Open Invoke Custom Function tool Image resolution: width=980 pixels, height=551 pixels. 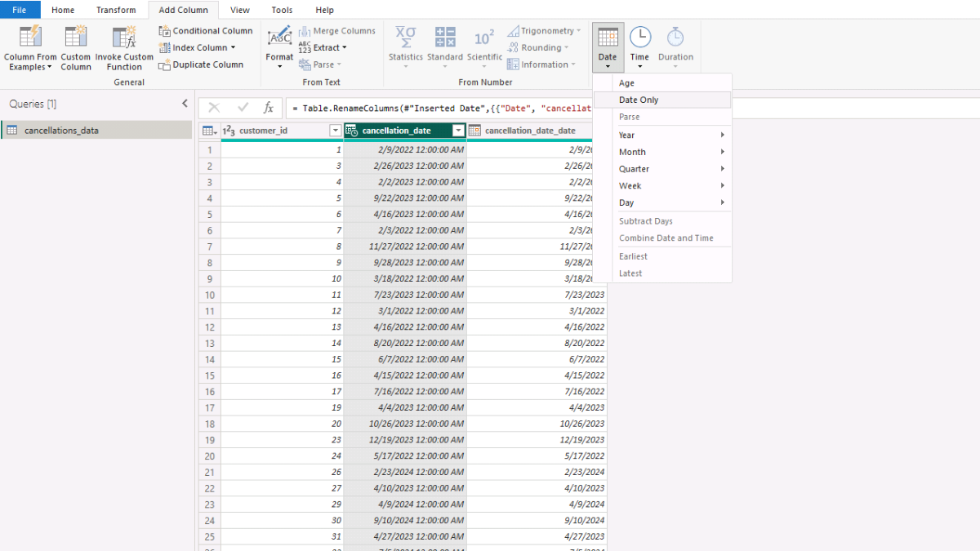(124, 38)
